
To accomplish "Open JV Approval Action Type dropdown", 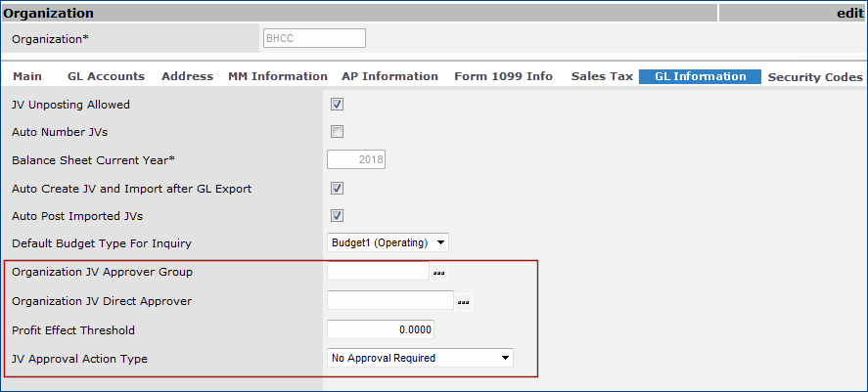I will 420,358.
